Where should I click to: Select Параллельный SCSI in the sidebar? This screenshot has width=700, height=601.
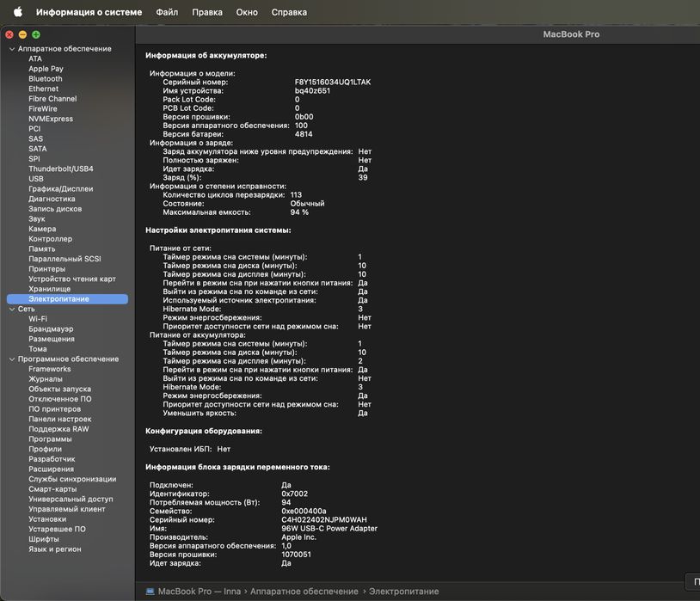[64, 259]
